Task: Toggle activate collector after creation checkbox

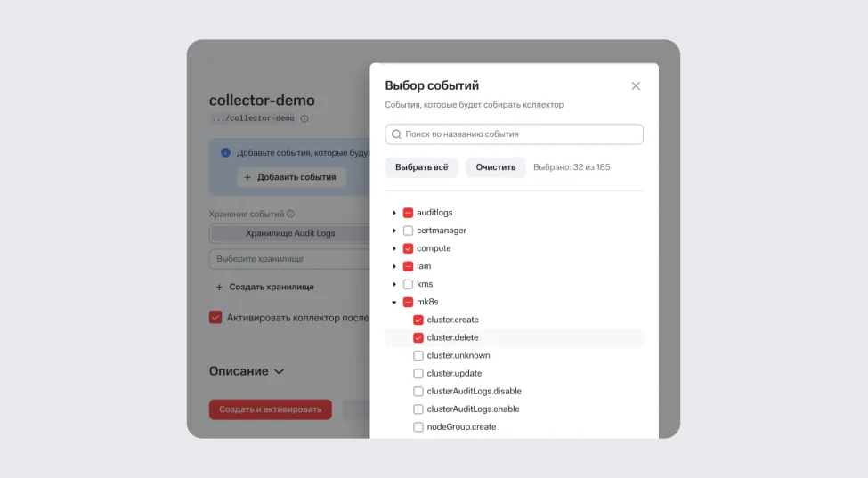Action: (x=215, y=317)
